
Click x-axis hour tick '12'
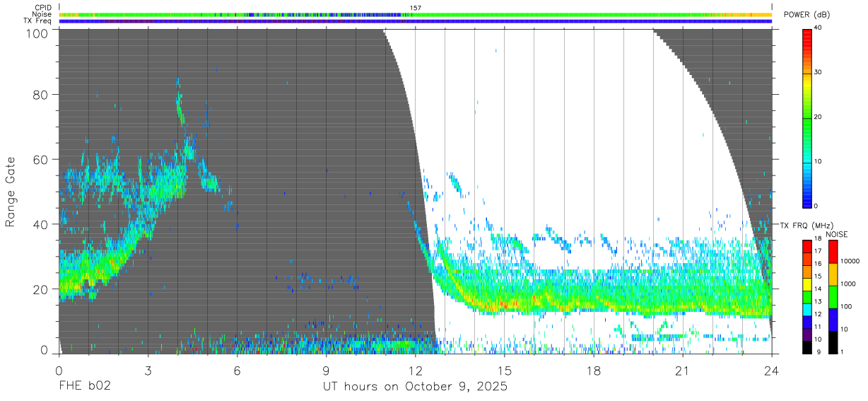(x=415, y=370)
